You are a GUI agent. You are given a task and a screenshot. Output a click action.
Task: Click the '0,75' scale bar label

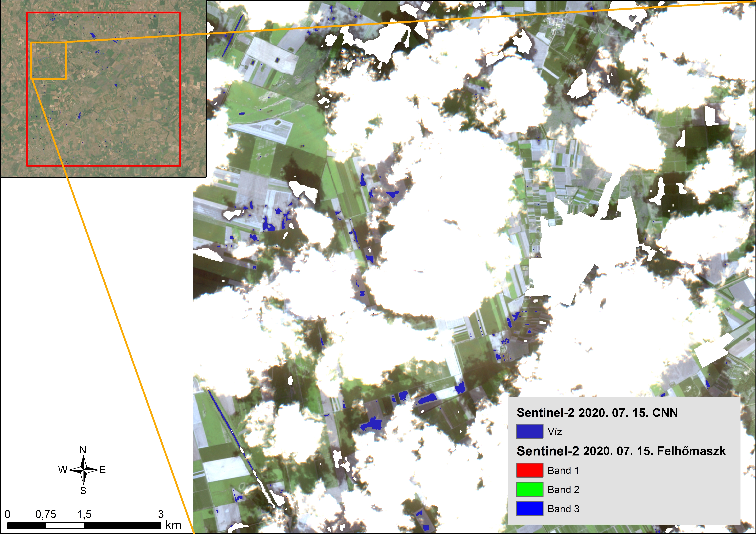46,514
